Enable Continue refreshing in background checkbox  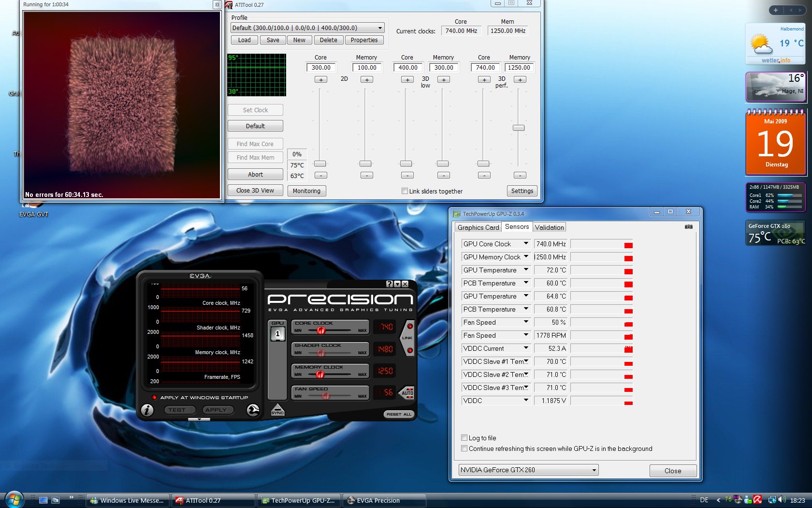pyautogui.click(x=464, y=448)
